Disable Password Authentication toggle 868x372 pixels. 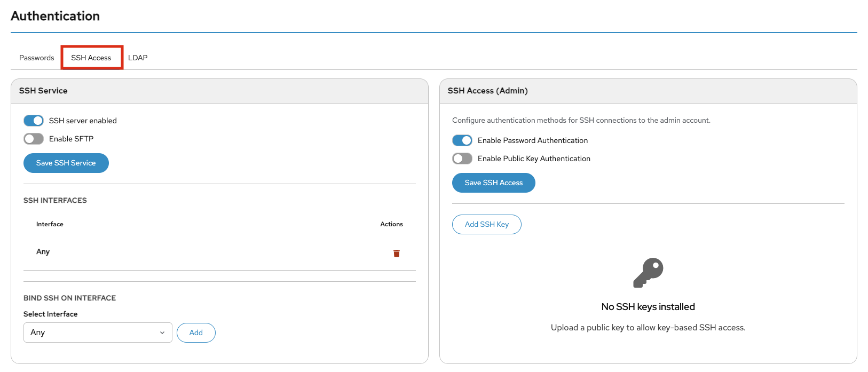click(x=462, y=140)
